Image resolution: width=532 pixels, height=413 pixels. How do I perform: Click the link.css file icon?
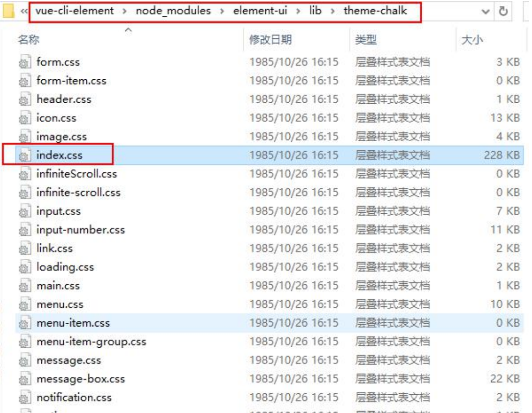coord(25,249)
